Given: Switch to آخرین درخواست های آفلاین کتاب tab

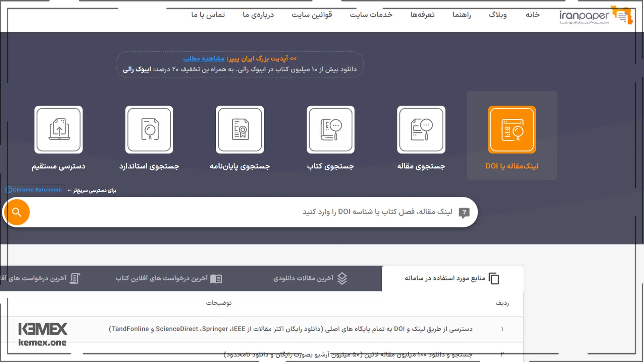Looking at the screenshot, I should (169, 279).
